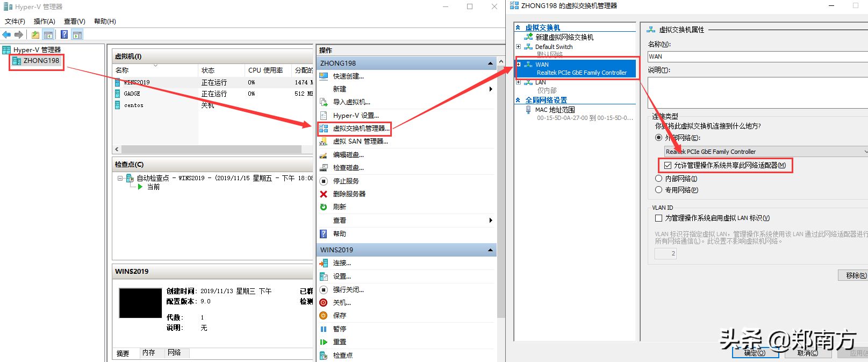Open the Realtek PCIe GbE adapter dropdown
This screenshot has height=362, width=868.
(765, 152)
